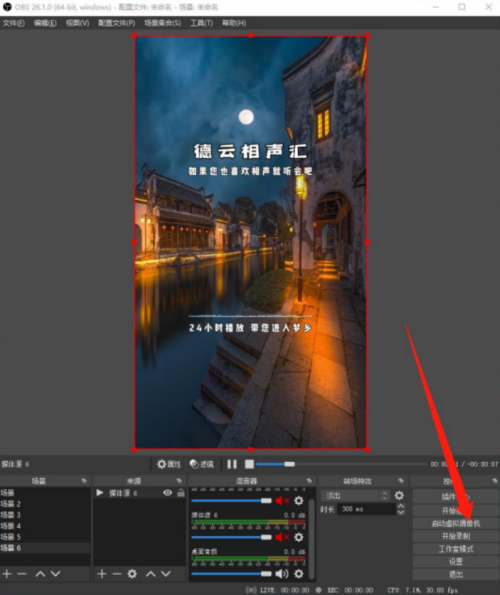Viewport: 500px width, 595px height.
Task: Click 启动虚拟摄像机 button
Action: click(456, 524)
